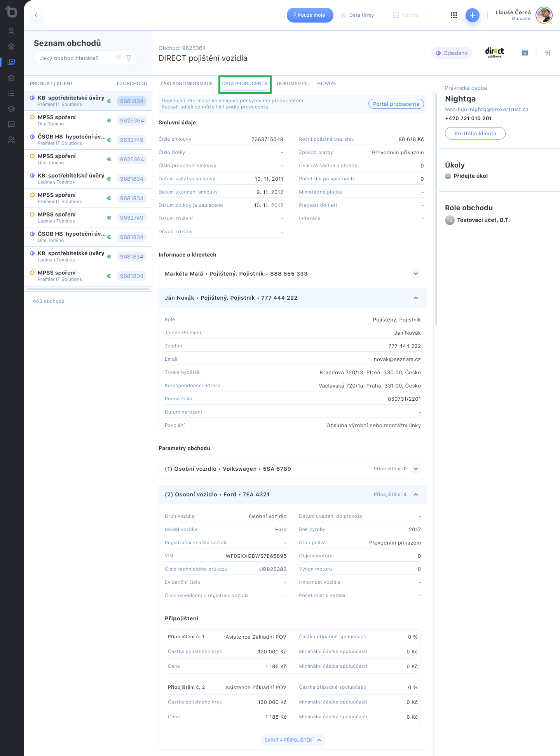Open Provize tab

coord(326,84)
